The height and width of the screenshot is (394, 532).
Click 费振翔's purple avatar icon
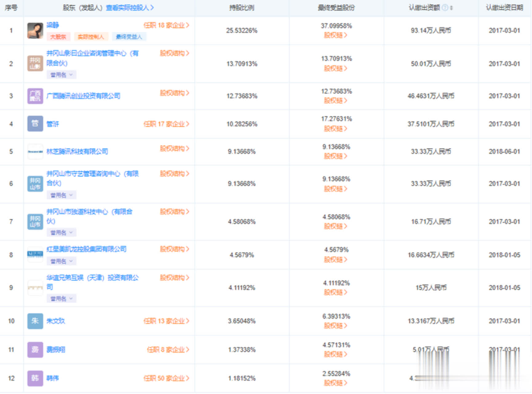tap(35, 350)
